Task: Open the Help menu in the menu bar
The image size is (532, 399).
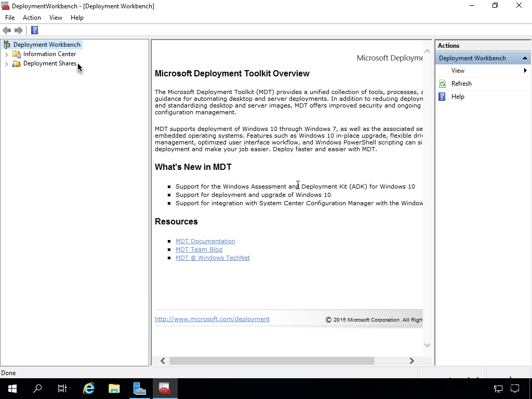Action: 77,18
